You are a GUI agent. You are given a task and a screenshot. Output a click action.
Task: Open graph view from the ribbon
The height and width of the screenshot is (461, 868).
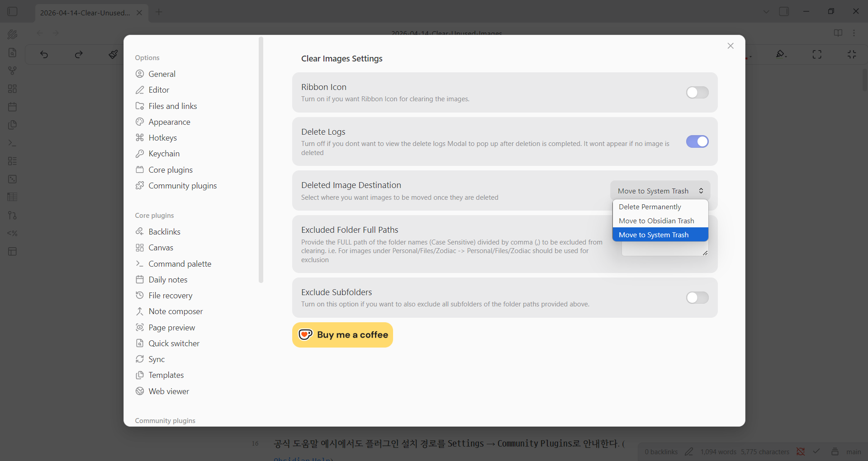pyautogui.click(x=13, y=71)
